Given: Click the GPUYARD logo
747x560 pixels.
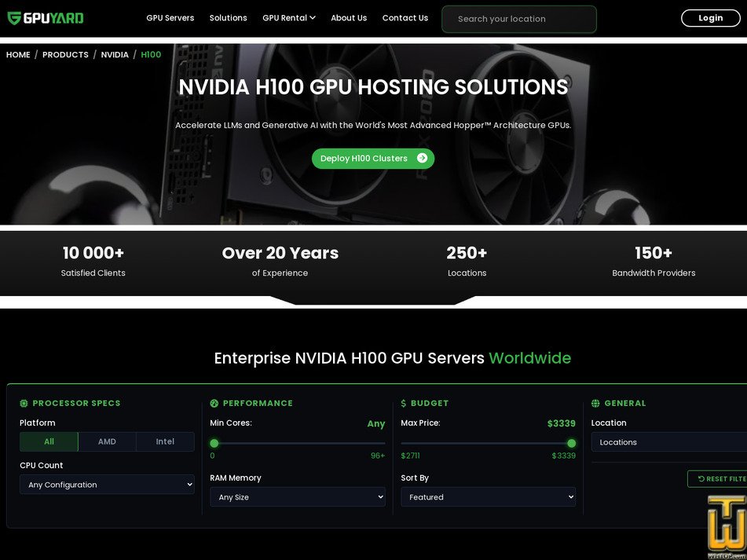Looking at the screenshot, I should [46, 18].
